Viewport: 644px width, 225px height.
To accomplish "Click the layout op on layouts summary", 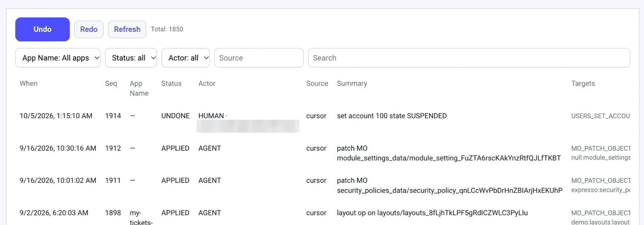I will [432, 213].
